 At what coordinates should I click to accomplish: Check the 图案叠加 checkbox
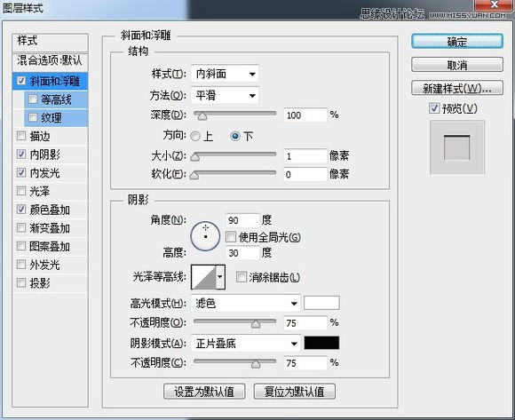coord(21,246)
